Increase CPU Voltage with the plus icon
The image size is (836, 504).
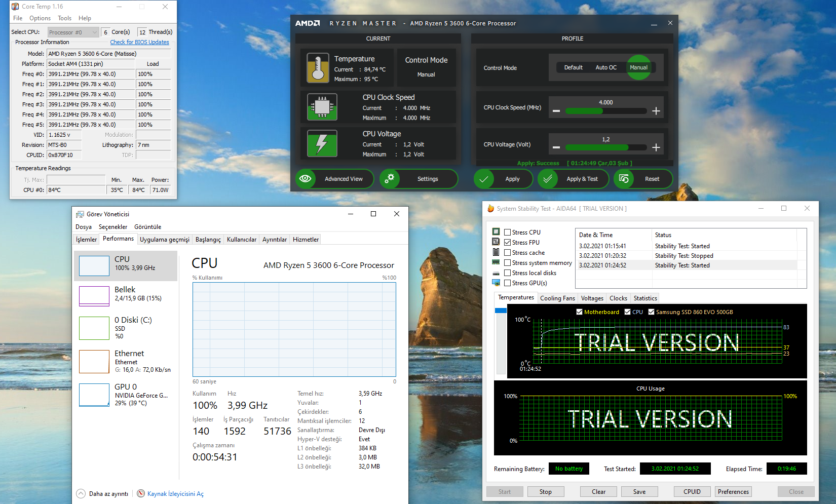656,147
